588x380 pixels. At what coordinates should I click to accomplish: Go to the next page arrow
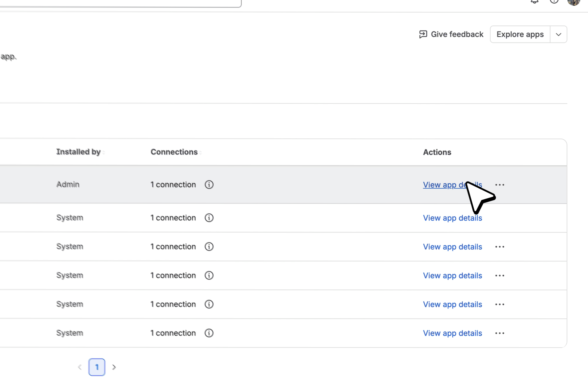click(114, 367)
